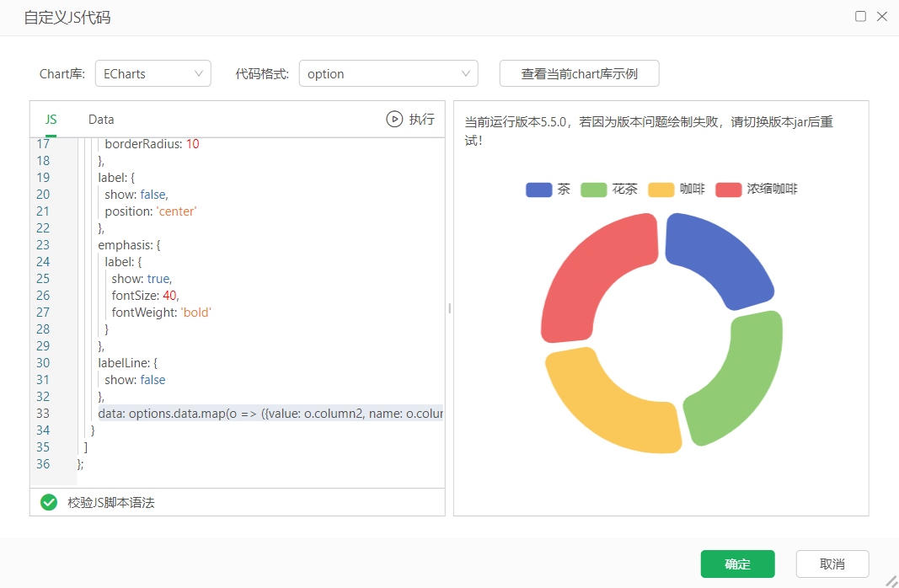
Task: Click line number 36 in gutter
Action: click(x=43, y=463)
